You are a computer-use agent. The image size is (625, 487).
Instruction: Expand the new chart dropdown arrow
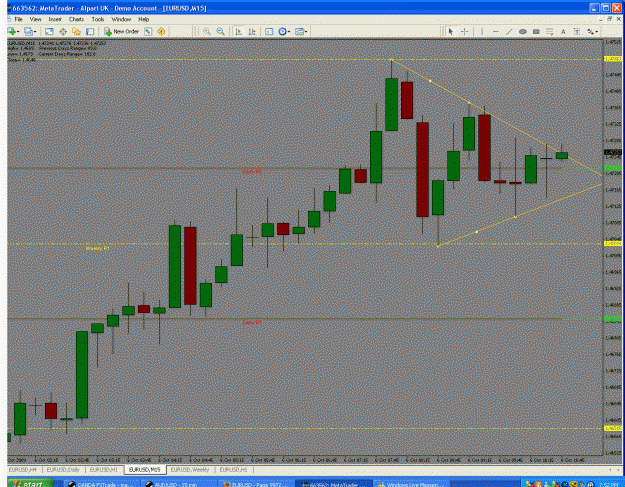tap(18, 31)
